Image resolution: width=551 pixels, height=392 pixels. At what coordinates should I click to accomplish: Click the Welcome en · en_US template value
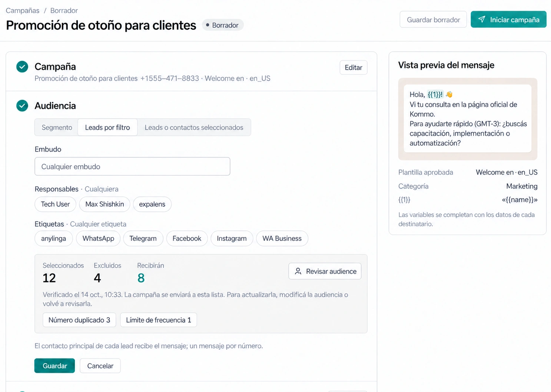point(507,172)
